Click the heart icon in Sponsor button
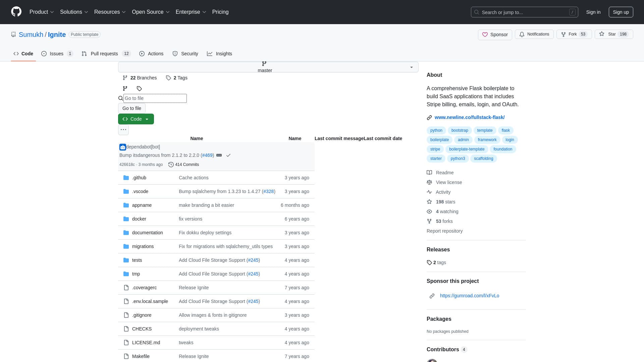Image resolution: width=644 pixels, height=362 pixels. pyautogui.click(x=485, y=35)
